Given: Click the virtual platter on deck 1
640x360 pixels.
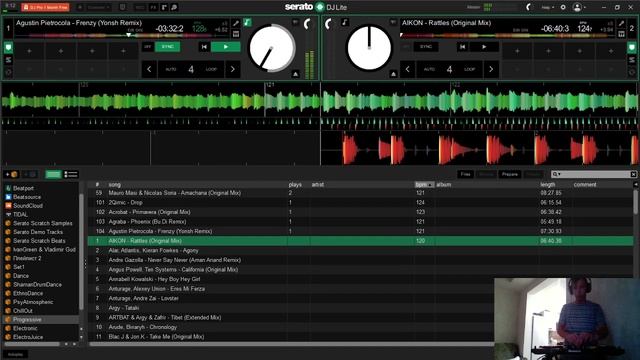Looking at the screenshot, I should pos(272,48).
